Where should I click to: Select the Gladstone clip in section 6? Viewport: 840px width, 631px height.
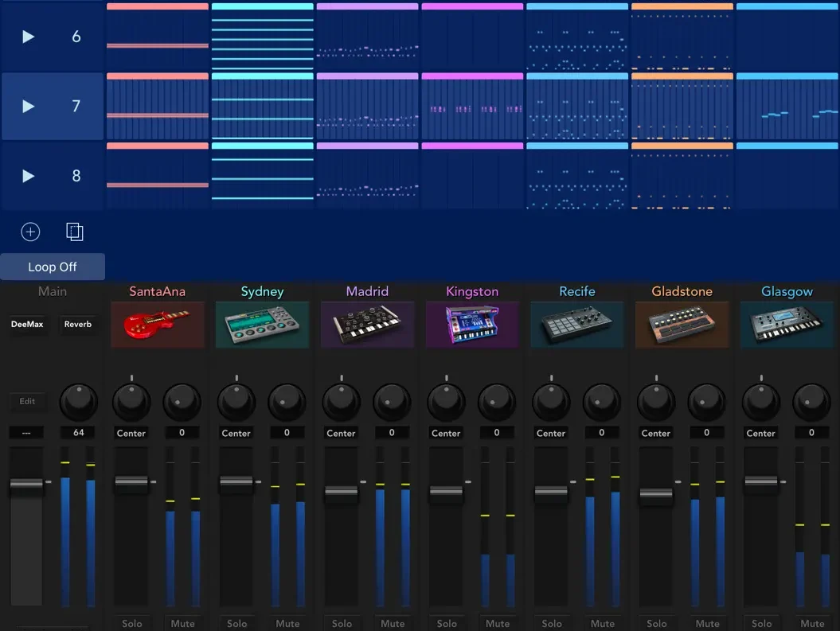click(682, 37)
